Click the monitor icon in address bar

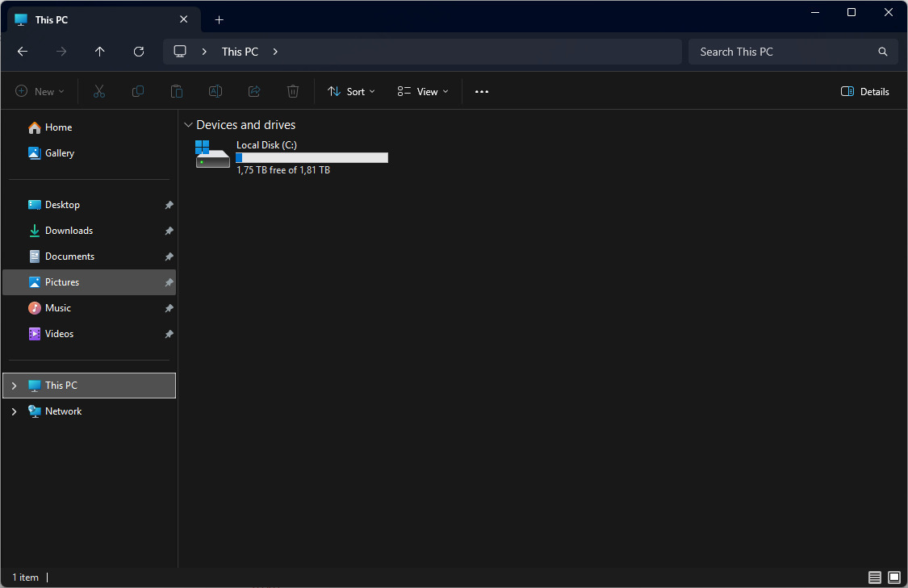coord(180,52)
